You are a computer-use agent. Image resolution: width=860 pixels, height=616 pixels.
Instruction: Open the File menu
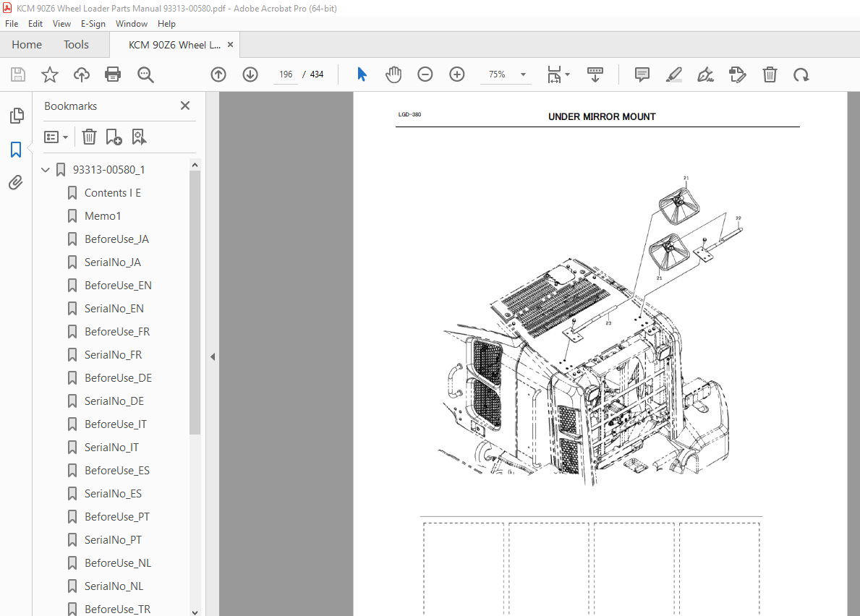pyautogui.click(x=12, y=24)
